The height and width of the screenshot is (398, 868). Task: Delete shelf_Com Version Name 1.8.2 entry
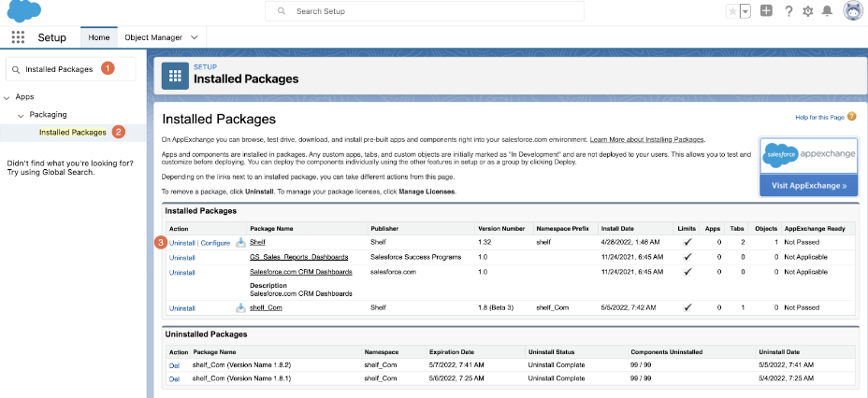tap(174, 365)
